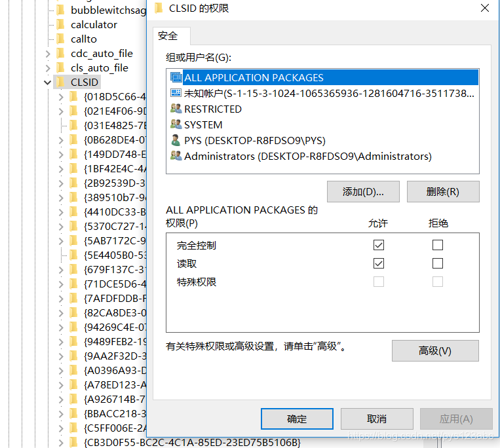This screenshot has height=448, width=500.
Task: Toggle Allow checkbox for 完全控制
Action: pyautogui.click(x=379, y=245)
